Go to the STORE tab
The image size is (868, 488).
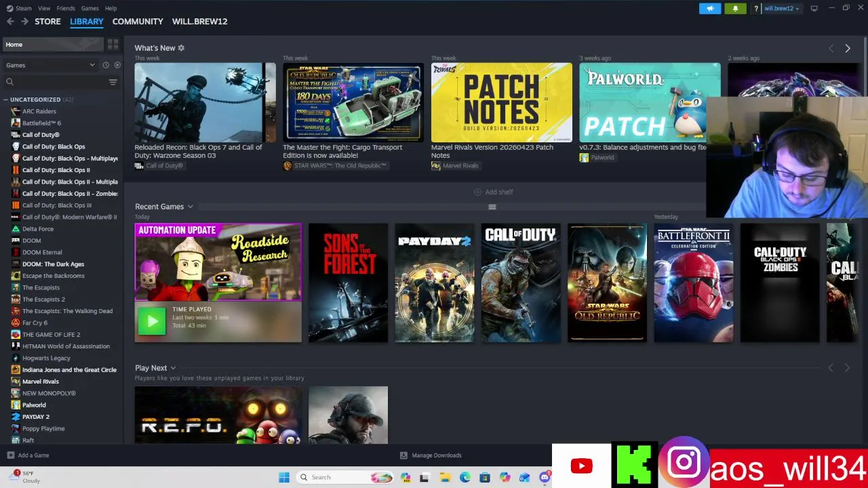pos(47,22)
